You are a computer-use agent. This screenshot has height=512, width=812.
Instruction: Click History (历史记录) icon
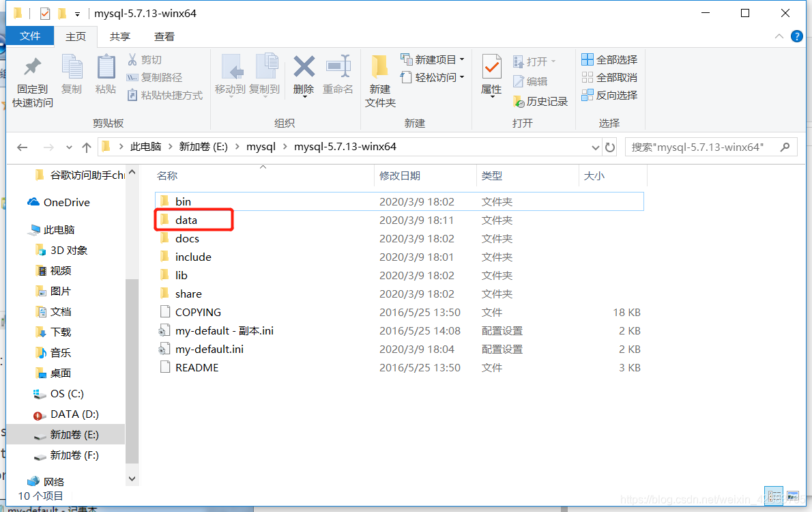(x=519, y=102)
